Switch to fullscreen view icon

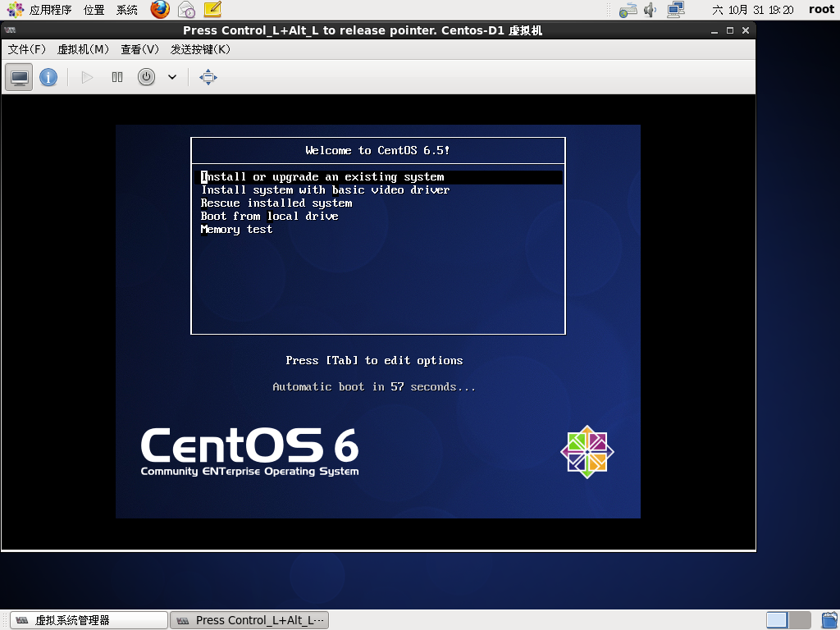point(208,77)
